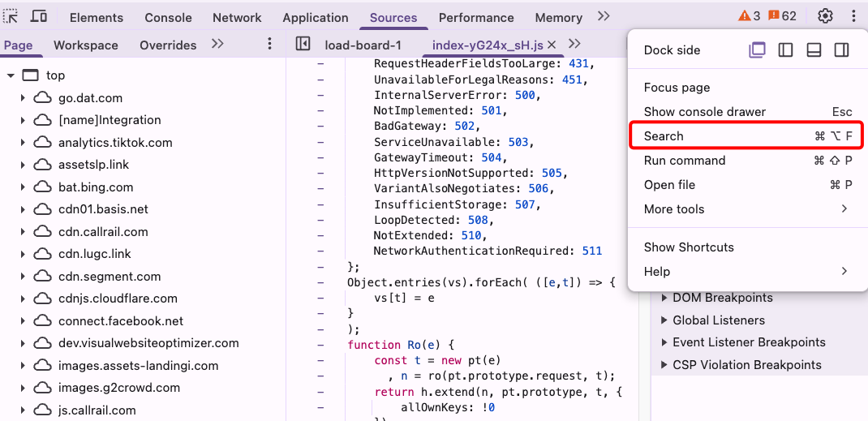868x421 pixels.
Task: Show more navigator tabs after Overrides
Action: point(217,45)
